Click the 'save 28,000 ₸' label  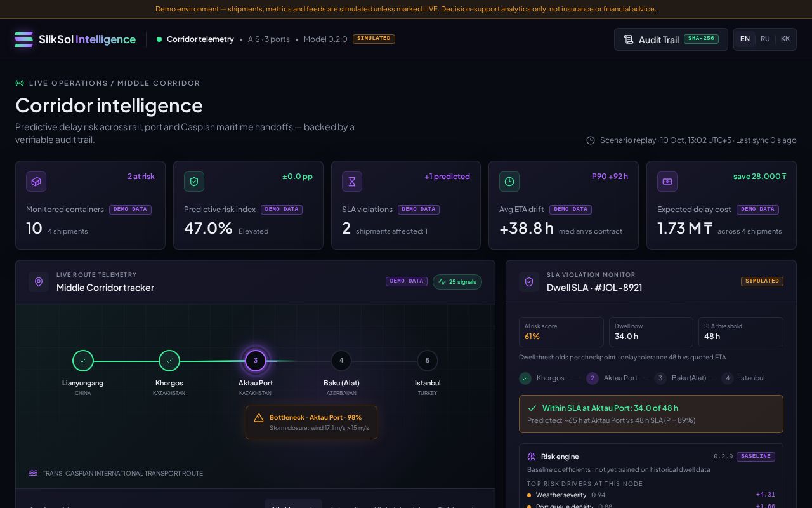(x=760, y=177)
